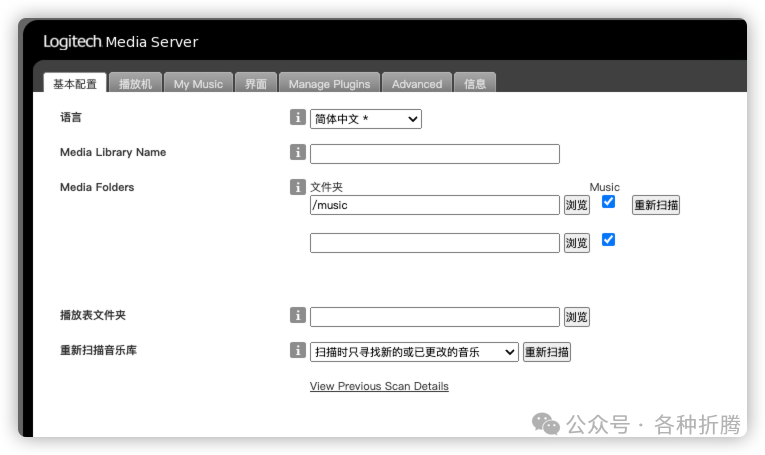This screenshot has width=765, height=455.
Task: Click the 播放表文件夹 path input field
Action: [x=435, y=317]
